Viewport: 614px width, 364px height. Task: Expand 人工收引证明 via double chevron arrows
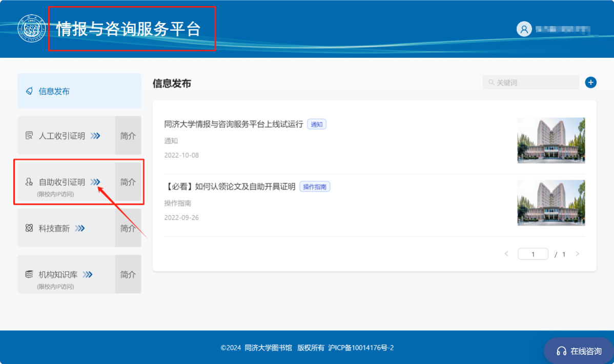click(95, 136)
